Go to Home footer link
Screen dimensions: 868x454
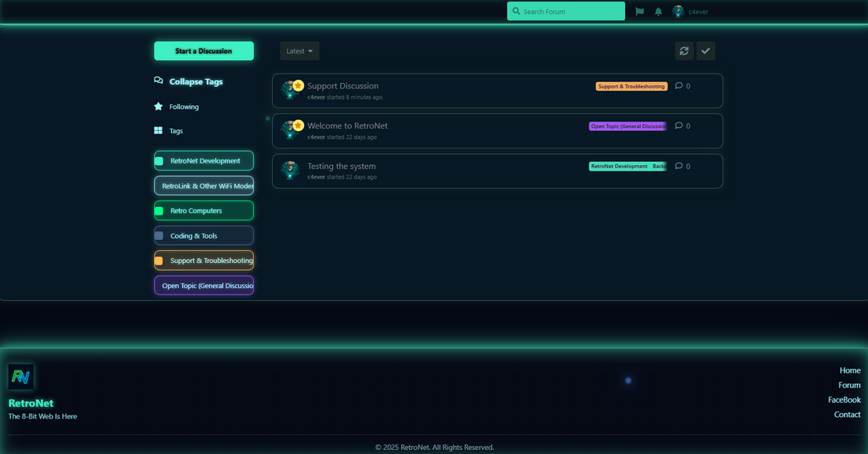coord(850,370)
